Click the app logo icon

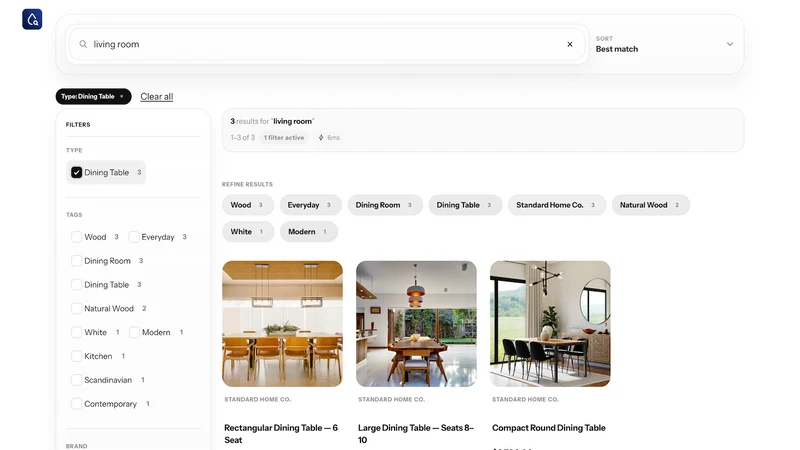[32, 19]
